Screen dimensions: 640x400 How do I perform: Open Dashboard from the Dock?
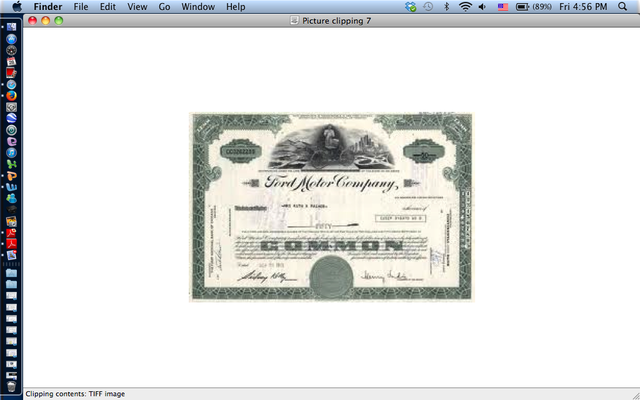[x=11, y=51]
